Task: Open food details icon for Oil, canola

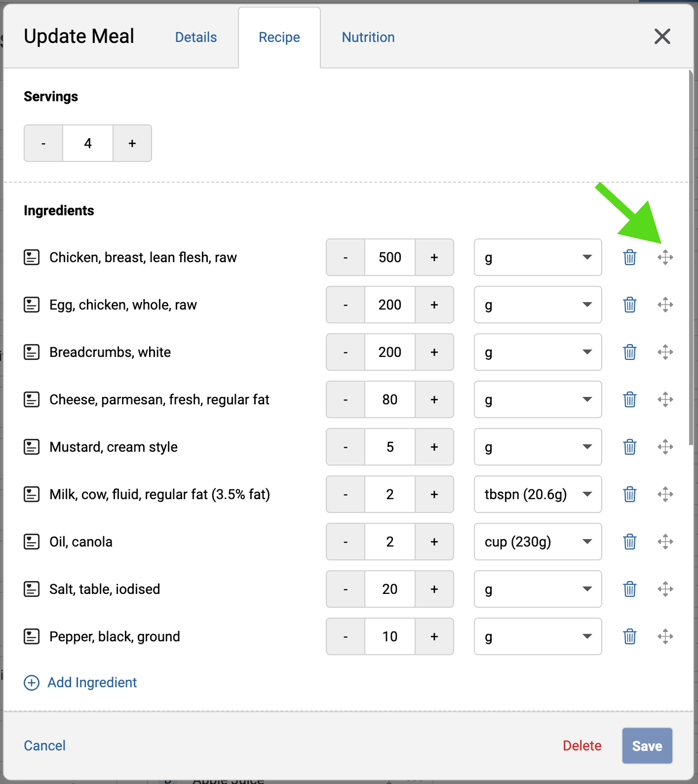Action: [x=32, y=542]
